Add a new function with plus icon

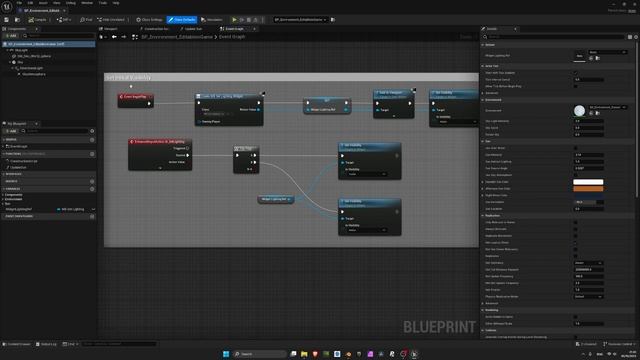click(92, 154)
